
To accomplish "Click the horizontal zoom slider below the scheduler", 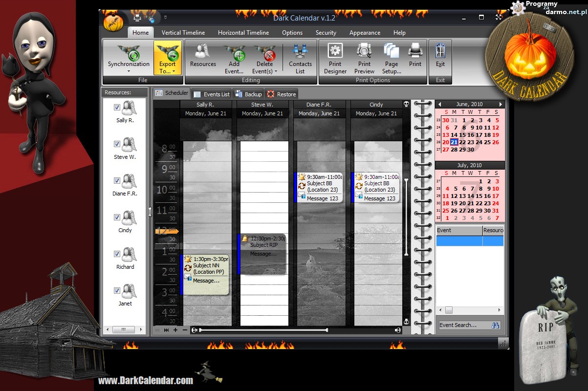I will 264,330.
